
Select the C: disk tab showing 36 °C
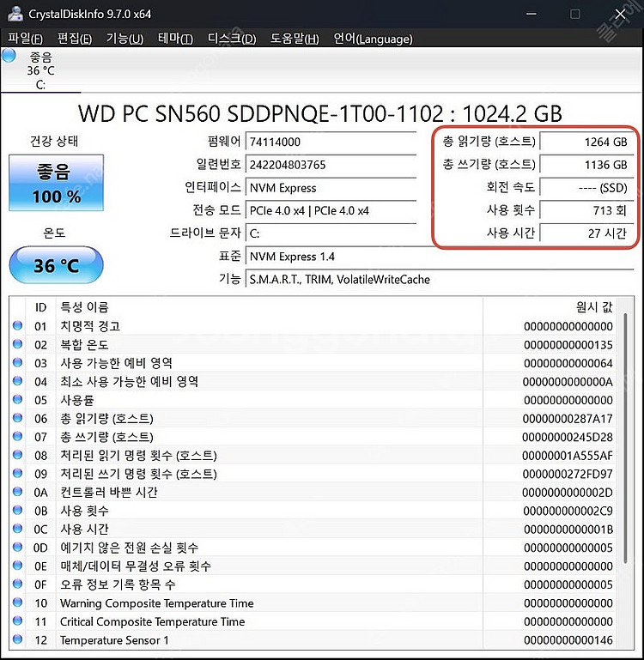pos(41,70)
